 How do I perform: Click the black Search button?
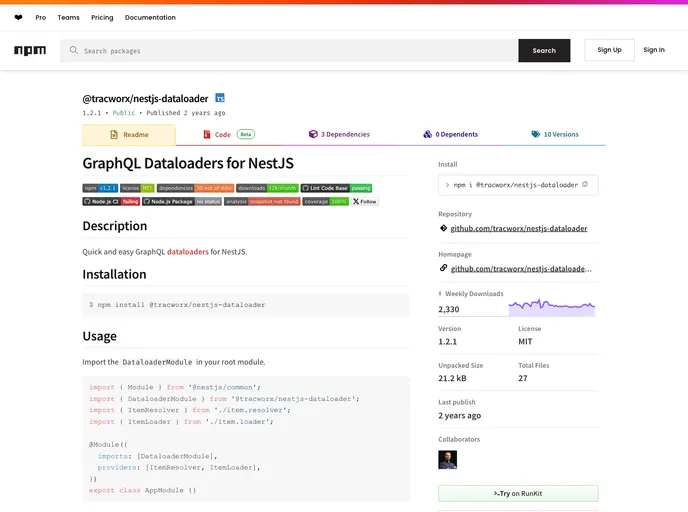544,50
